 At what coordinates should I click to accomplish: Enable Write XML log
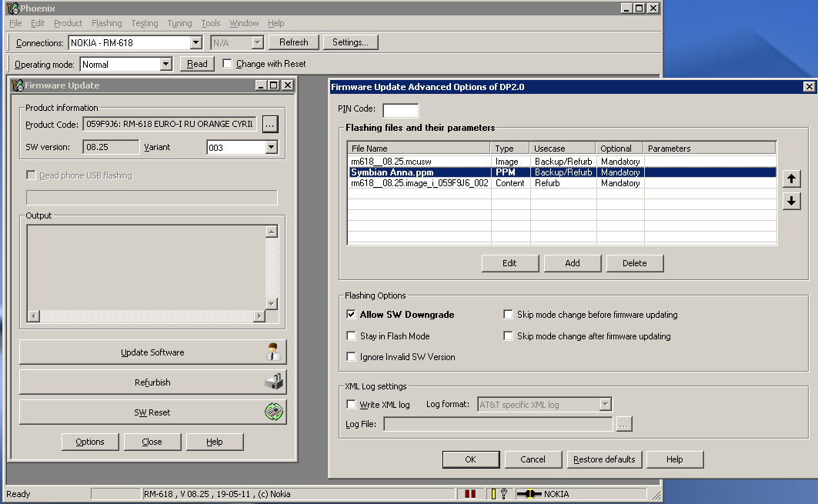[x=351, y=404]
